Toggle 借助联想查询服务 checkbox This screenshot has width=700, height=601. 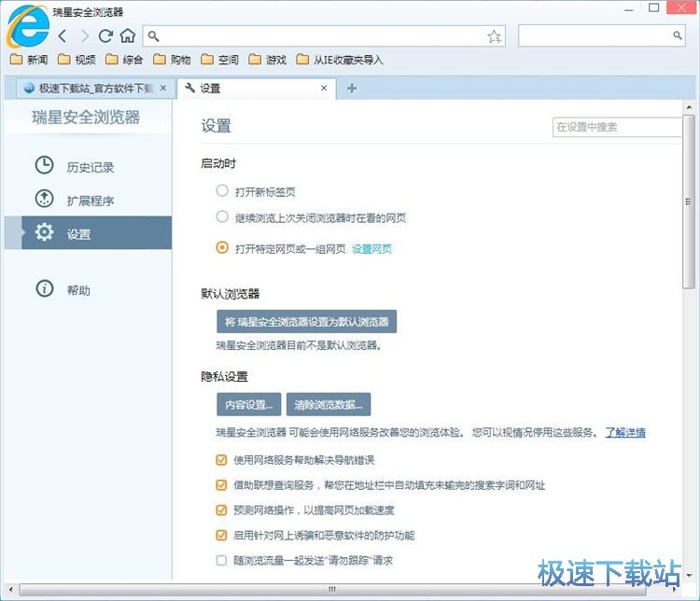[x=221, y=485]
